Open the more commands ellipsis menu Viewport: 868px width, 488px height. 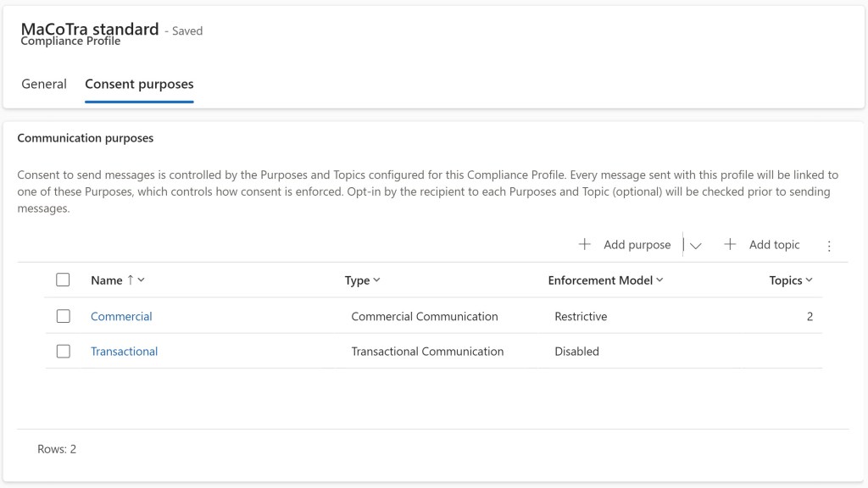829,244
